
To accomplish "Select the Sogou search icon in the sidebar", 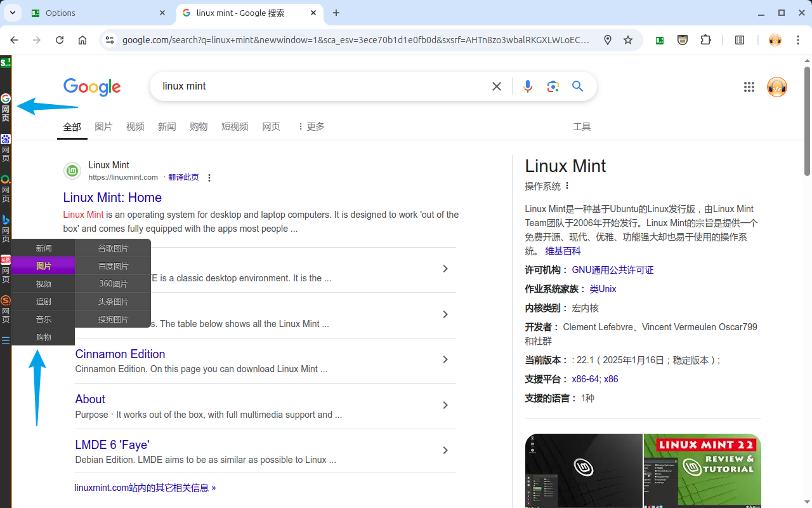I will pyautogui.click(x=6, y=300).
